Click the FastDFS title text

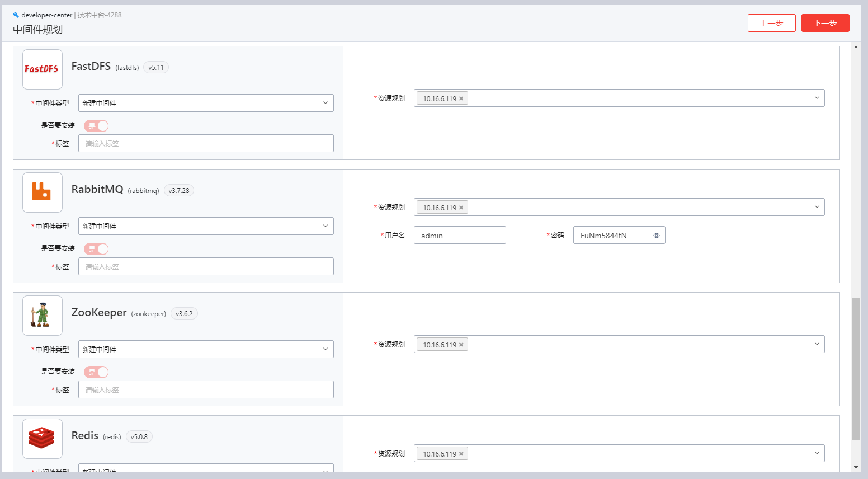click(91, 66)
